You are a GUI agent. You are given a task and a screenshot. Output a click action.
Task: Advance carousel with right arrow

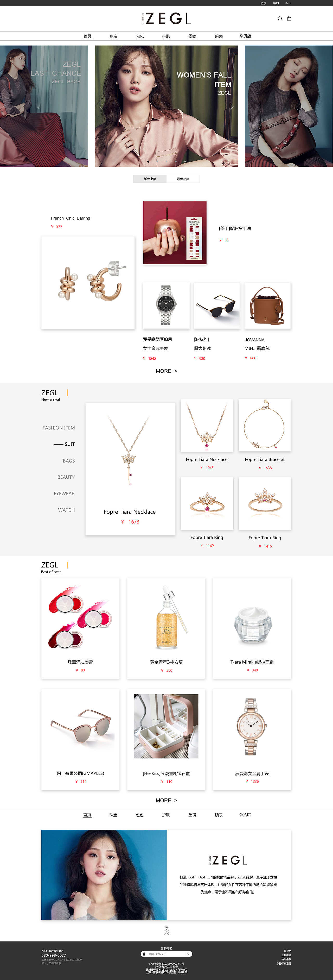(x=232, y=107)
